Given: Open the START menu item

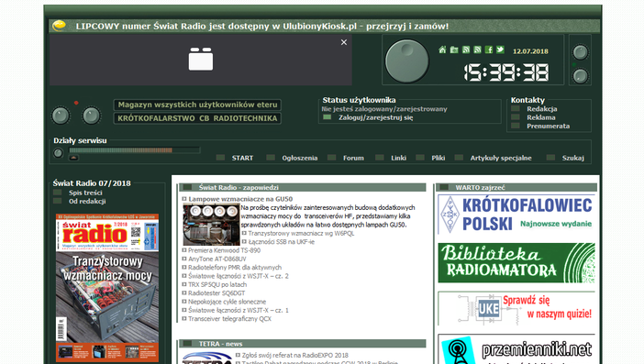Looking at the screenshot, I should coord(242,158).
